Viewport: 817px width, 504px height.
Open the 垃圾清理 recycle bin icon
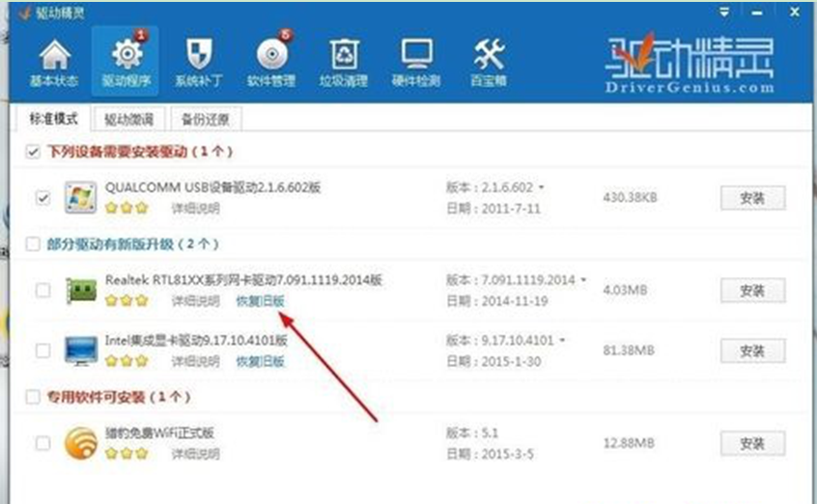pyautogui.click(x=344, y=54)
